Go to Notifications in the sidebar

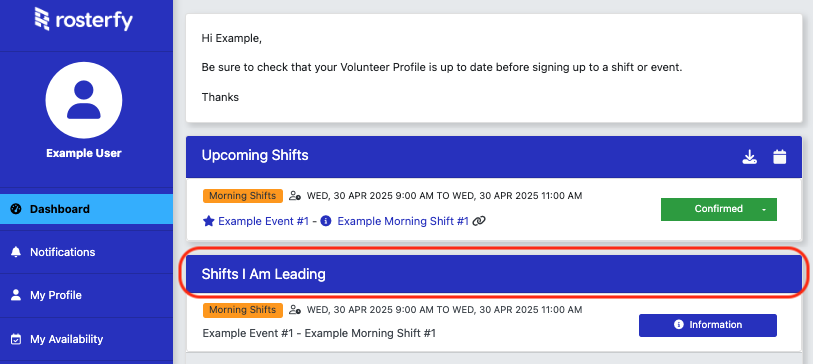(87, 252)
